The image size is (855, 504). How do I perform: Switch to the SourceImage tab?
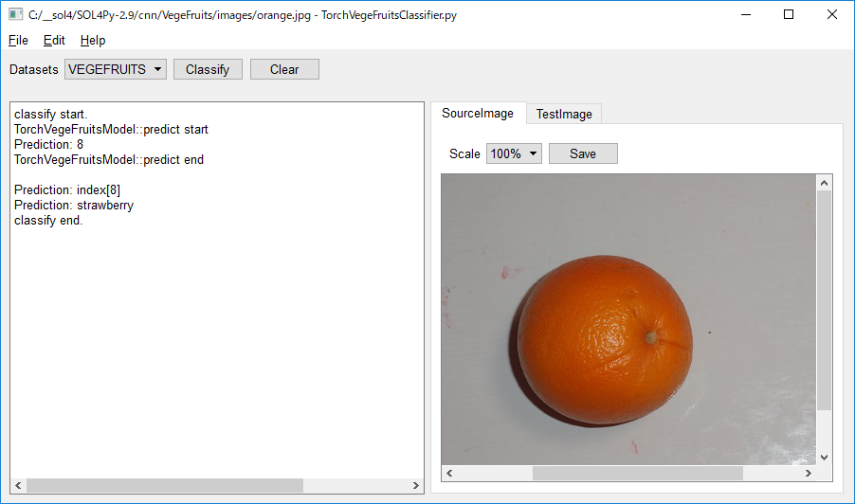point(478,114)
